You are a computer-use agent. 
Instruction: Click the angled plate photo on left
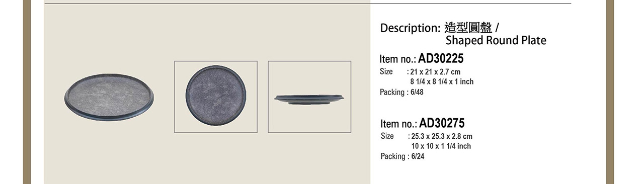pos(109,98)
